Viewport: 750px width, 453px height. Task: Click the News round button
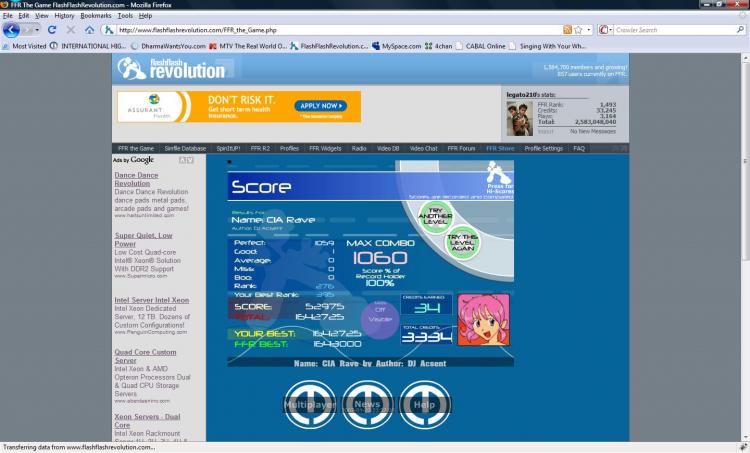coord(367,404)
